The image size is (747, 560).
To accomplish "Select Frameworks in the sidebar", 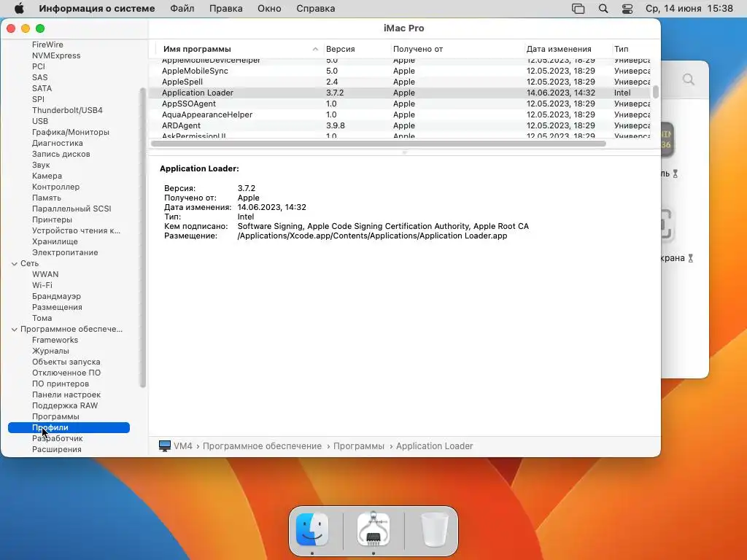I will [55, 340].
